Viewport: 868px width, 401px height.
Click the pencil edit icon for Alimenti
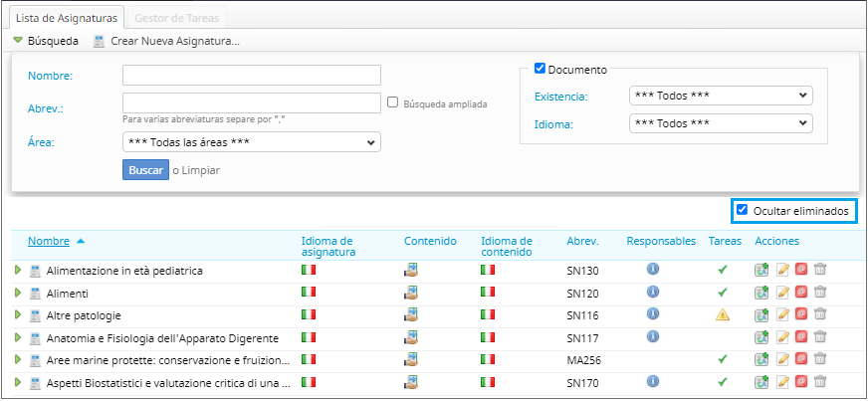782,293
